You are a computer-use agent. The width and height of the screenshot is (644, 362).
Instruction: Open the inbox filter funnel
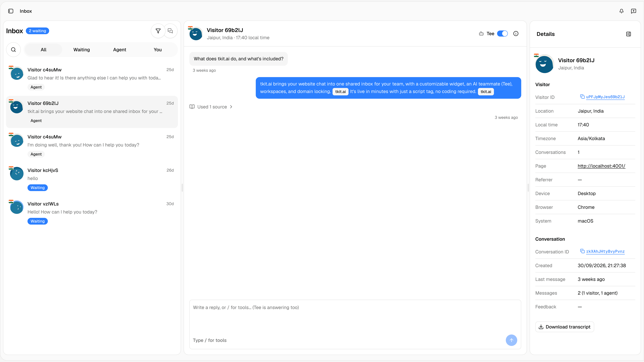click(158, 31)
